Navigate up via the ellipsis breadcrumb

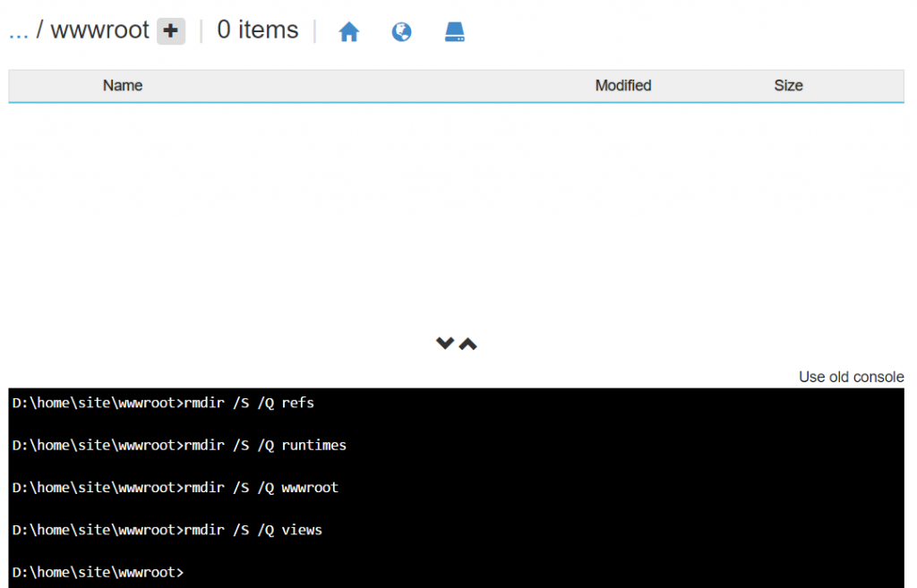tap(19, 31)
